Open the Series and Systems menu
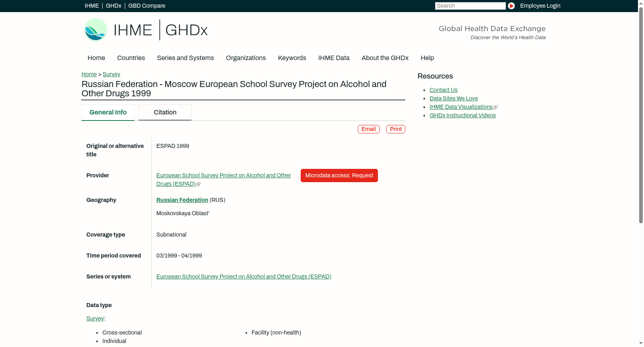 tap(185, 58)
